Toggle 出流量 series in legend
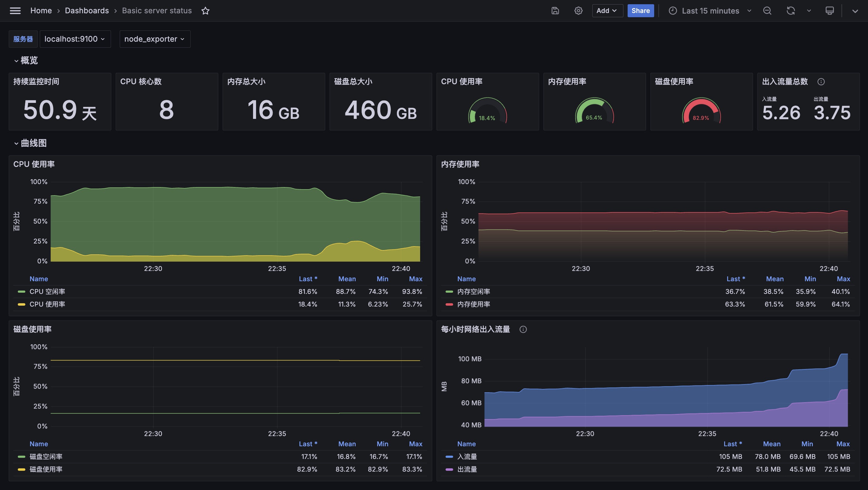This screenshot has height=490, width=868. coord(467,469)
